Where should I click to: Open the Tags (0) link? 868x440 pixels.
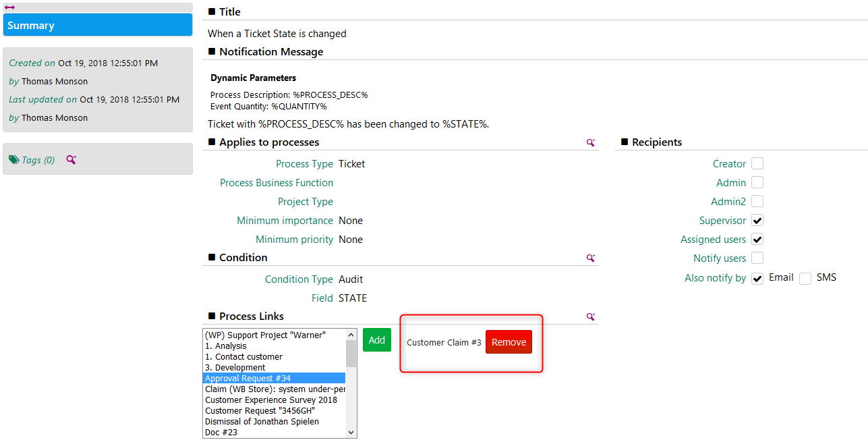pyautogui.click(x=38, y=160)
